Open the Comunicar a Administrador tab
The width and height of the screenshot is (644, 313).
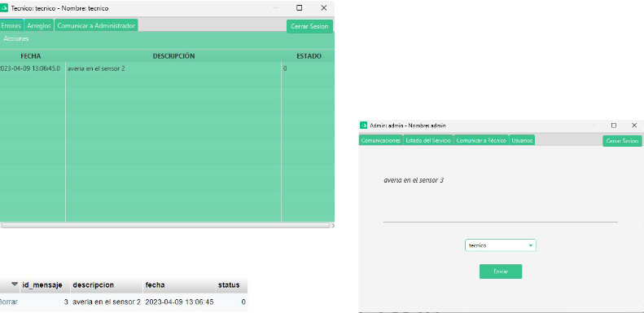96,25
